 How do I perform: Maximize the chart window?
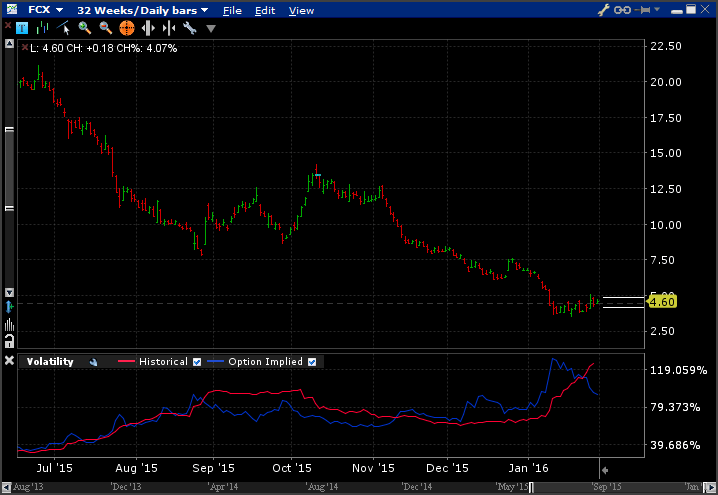coord(691,9)
